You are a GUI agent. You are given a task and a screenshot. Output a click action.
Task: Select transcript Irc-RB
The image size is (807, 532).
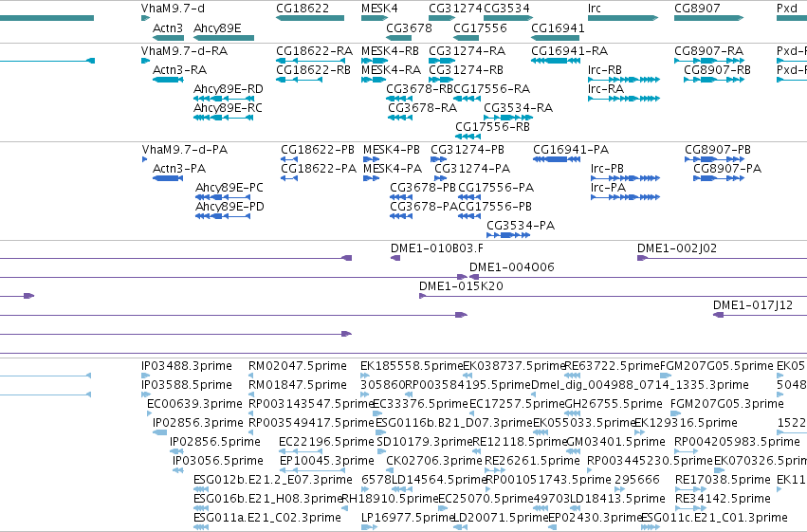click(x=624, y=80)
